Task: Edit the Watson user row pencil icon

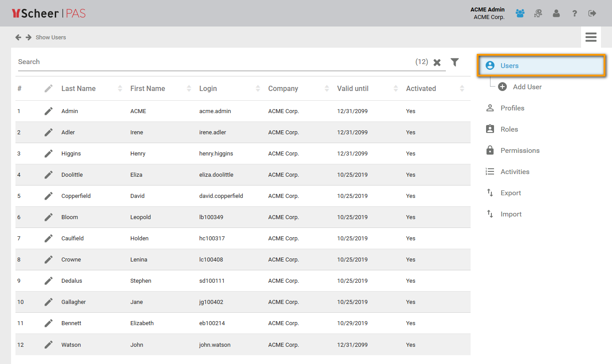Action: pos(49,345)
